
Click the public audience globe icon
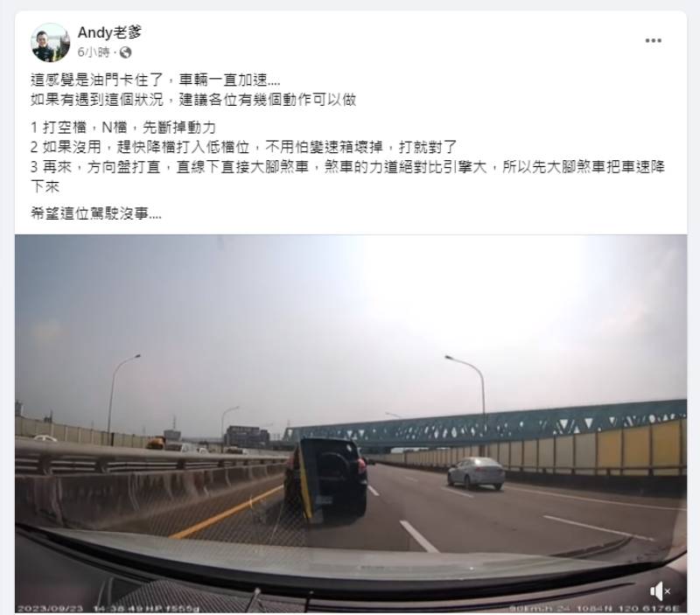[x=125, y=52]
